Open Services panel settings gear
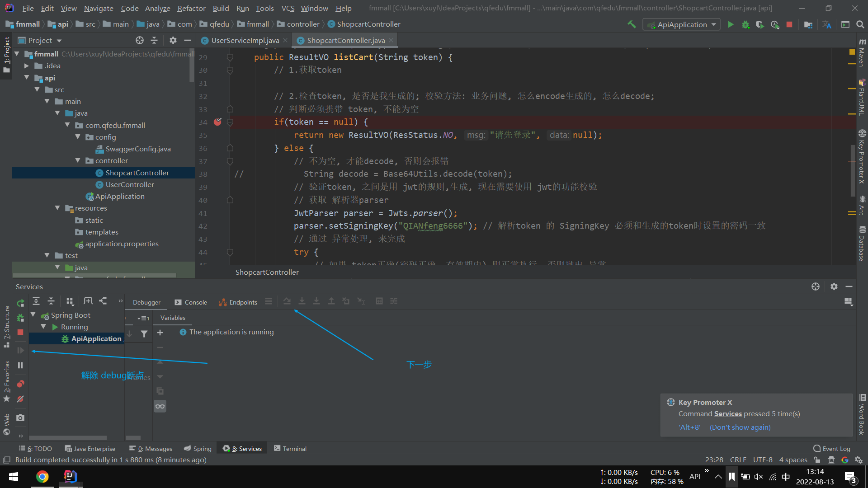 pyautogui.click(x=834, y=286)
